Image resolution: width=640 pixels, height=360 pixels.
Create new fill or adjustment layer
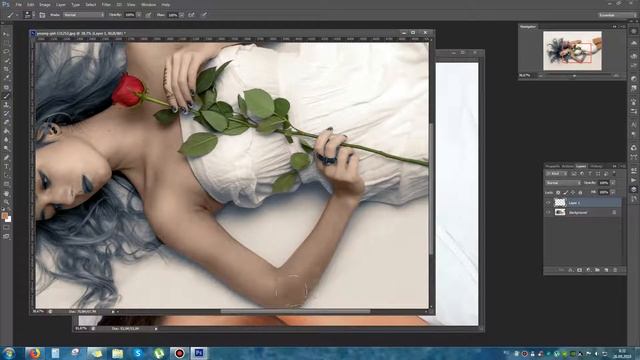click(x=589, y=270)
